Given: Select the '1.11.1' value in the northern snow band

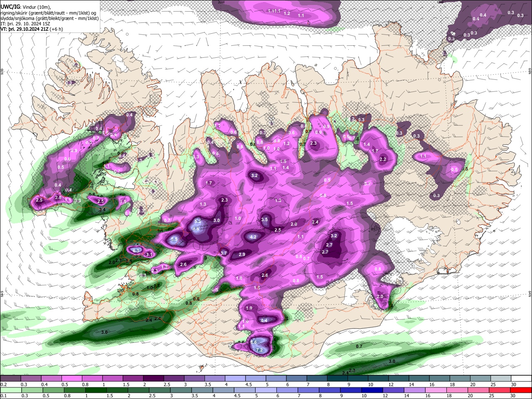Looking at the screenshot, I should click(274, 10).
